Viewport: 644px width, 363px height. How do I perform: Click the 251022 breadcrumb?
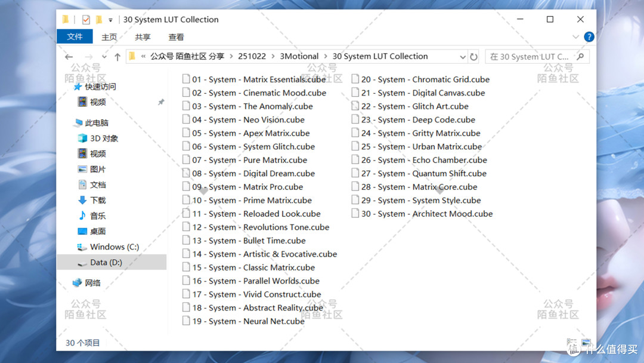click(x=252, y=56)
